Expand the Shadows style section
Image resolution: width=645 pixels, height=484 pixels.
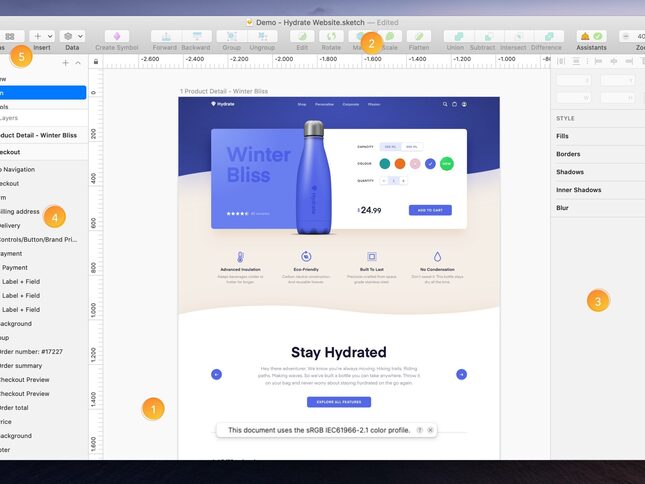tap(598, 172)
